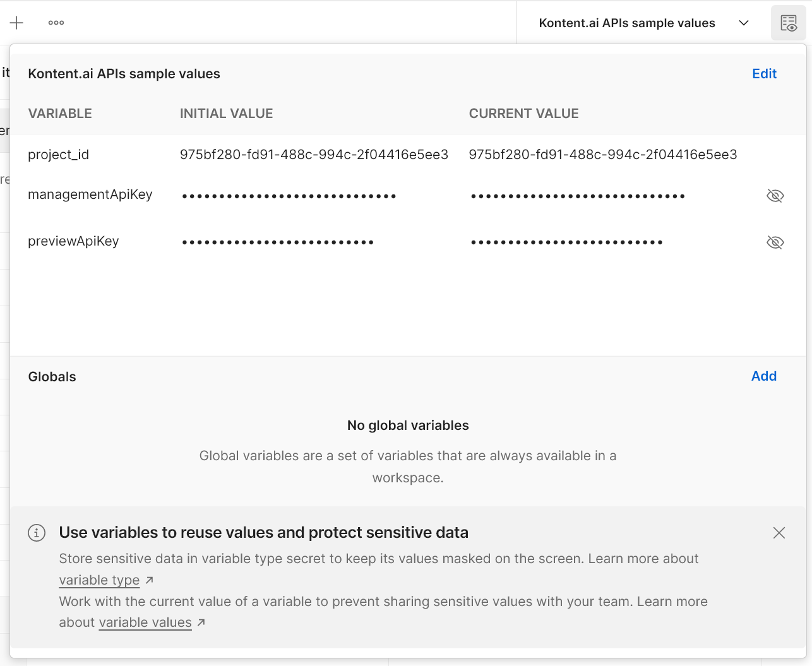This screenshot has height=666, width=812.
Task: Click the info icon next to variables tip
Action: click(x=37, y=533)
